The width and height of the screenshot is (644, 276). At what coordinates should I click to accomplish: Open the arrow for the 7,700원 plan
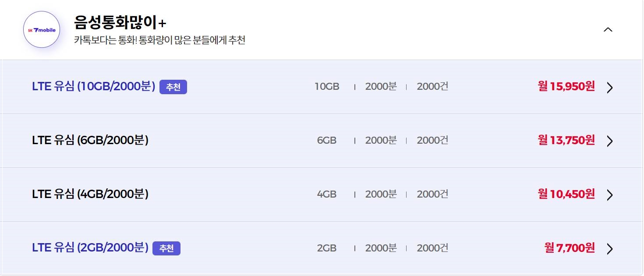point(609,249)
